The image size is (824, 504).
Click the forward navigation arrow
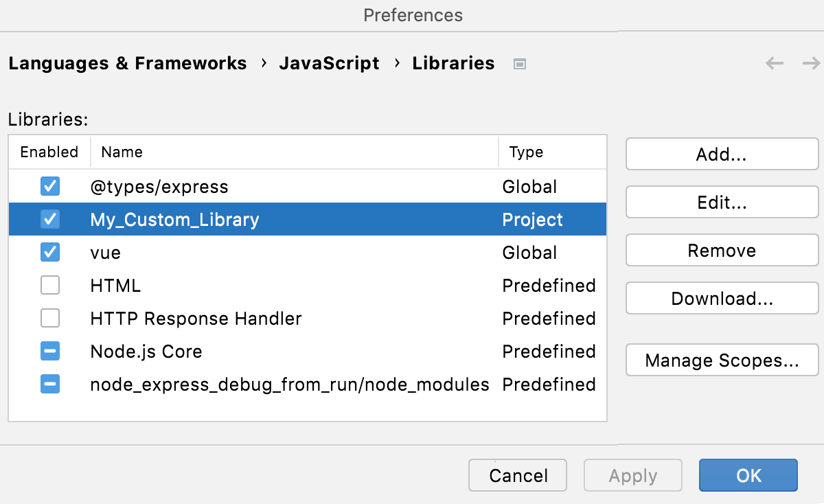pyautogui.click(x=810, y=63)
